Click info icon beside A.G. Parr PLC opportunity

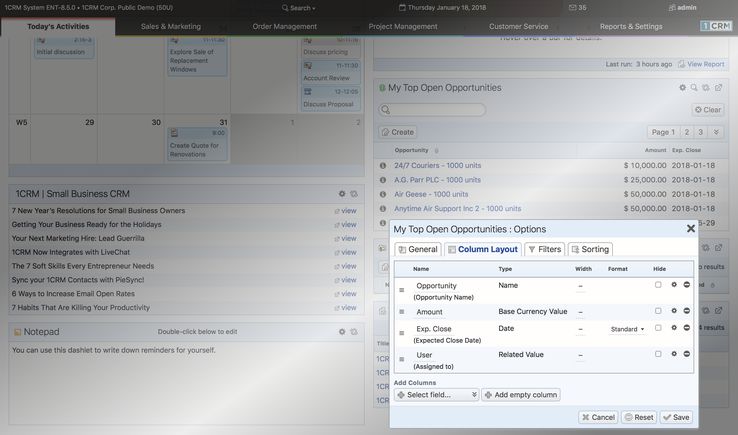pos(383,180)
